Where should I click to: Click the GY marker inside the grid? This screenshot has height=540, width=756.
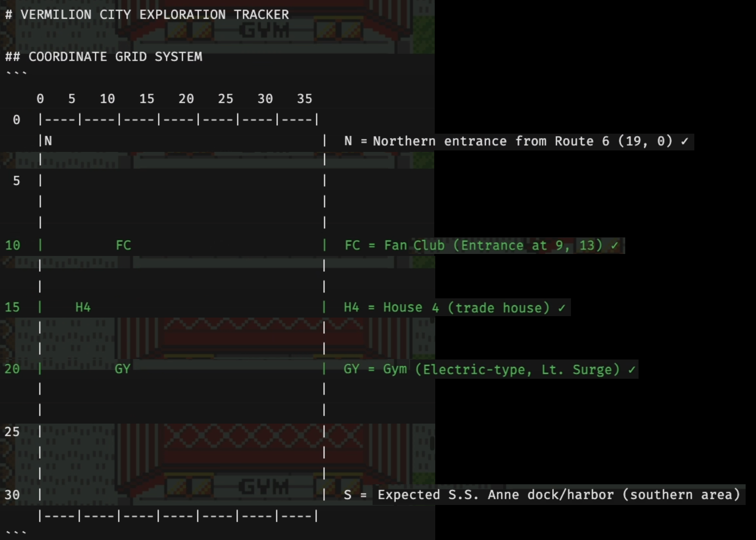click(x=122, y=369)
